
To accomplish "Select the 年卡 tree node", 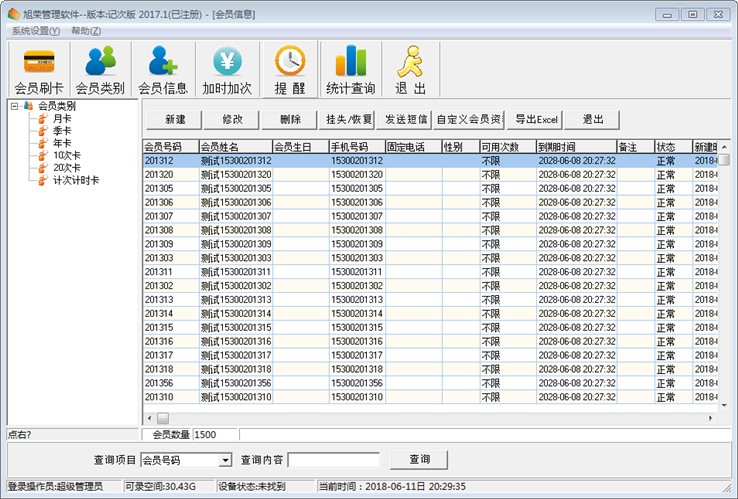I will [x=62, y=143].
